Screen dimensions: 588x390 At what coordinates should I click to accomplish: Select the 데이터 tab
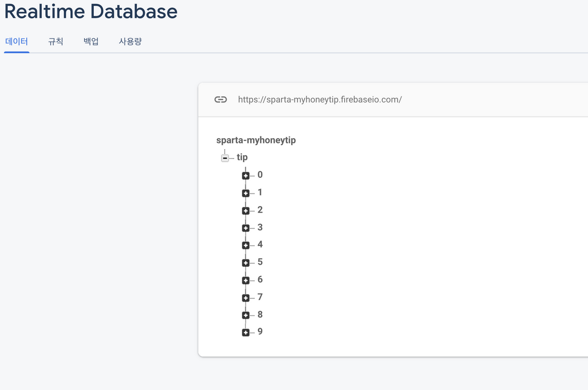coord(17,42)
